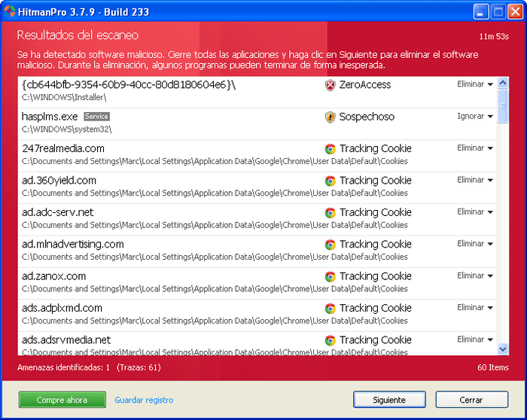
Task: Click the results list scrollbar thumb
Action: coord(503,106)
